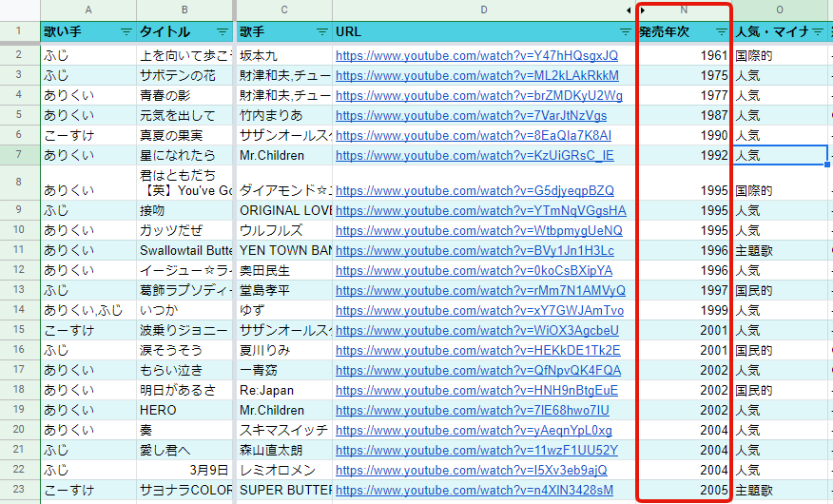
Task: Open YouTube link in row 7 for Mr.Children
Action: point(475,155)
